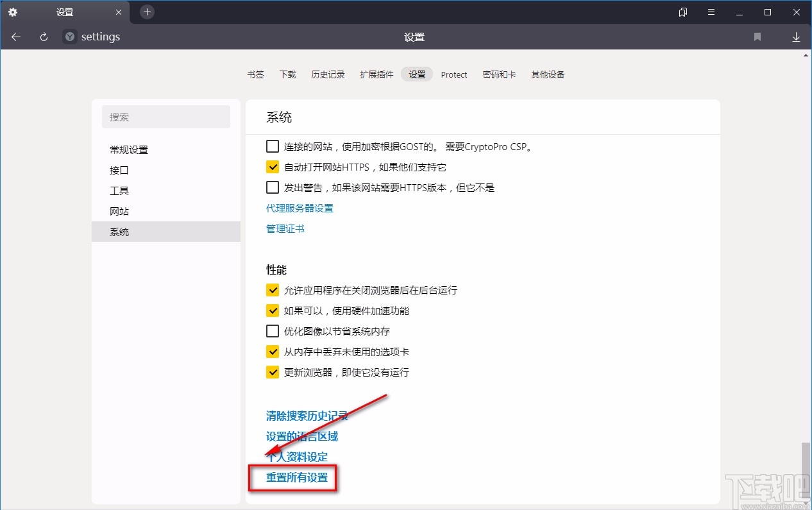Viewport: 812px width, 510px height.
Task: Uncheck 如果可以，使用硬件加速功能
Action: [273, 310]
